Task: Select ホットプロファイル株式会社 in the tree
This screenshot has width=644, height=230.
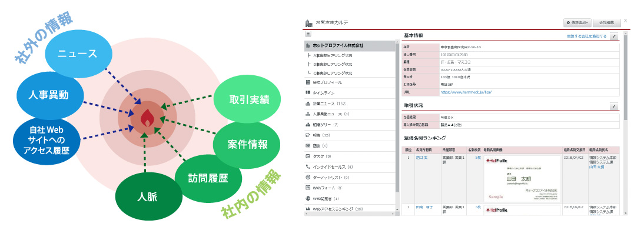Action: pyautogui.click(x=350, y=45)
